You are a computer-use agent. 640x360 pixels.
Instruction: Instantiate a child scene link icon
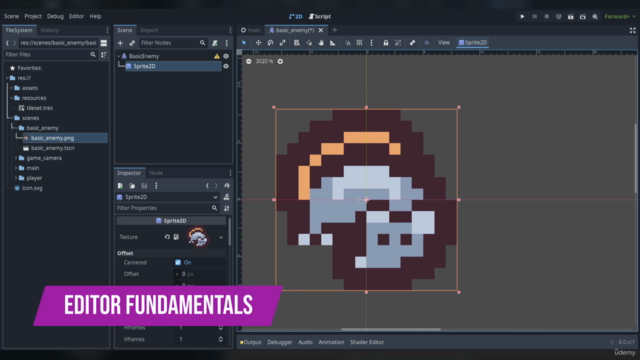132,43
